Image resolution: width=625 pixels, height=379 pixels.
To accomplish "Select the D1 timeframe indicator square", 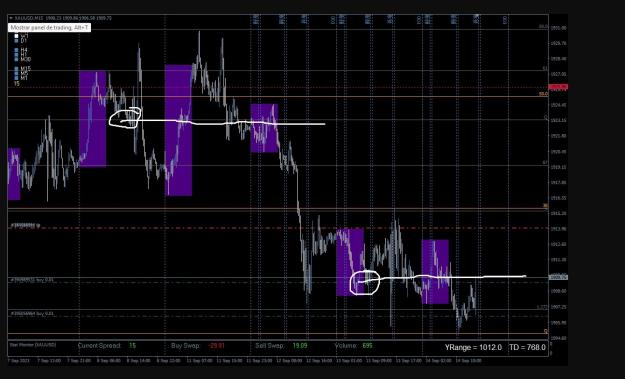I will pos(16,41).
